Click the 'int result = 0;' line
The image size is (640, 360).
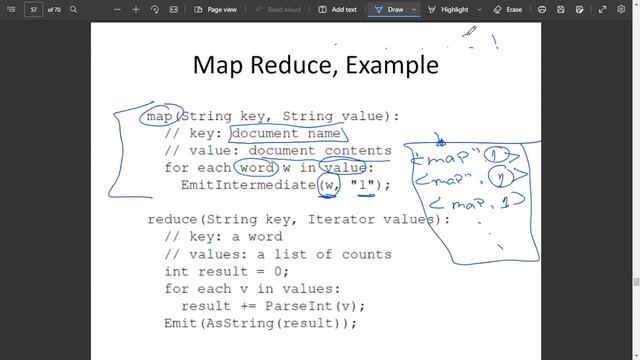(x=227, y=271)
